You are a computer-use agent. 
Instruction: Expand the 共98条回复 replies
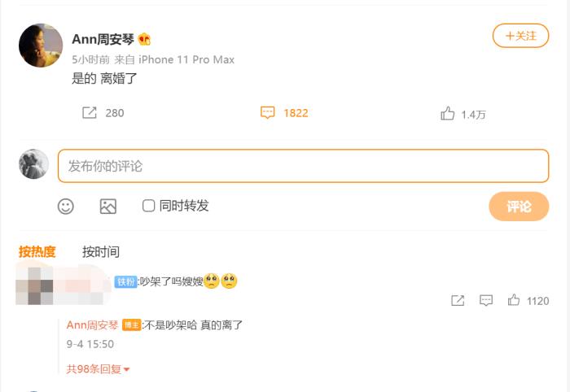tap(98, 369)
